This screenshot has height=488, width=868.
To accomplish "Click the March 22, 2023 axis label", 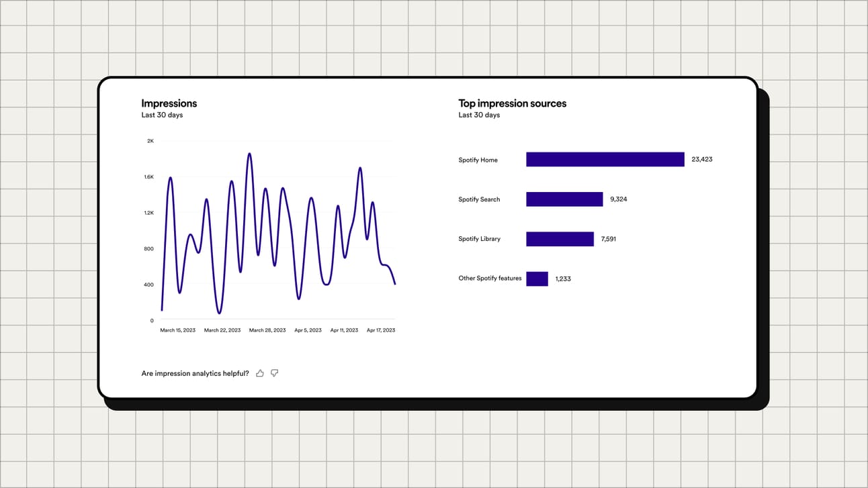I will 222,330.
